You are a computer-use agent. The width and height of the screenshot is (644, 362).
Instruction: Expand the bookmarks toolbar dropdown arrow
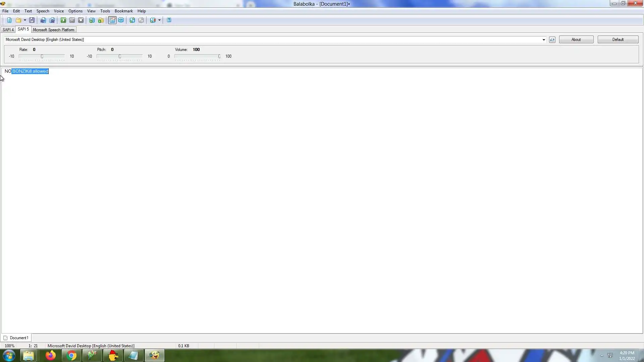coord(159,20)
